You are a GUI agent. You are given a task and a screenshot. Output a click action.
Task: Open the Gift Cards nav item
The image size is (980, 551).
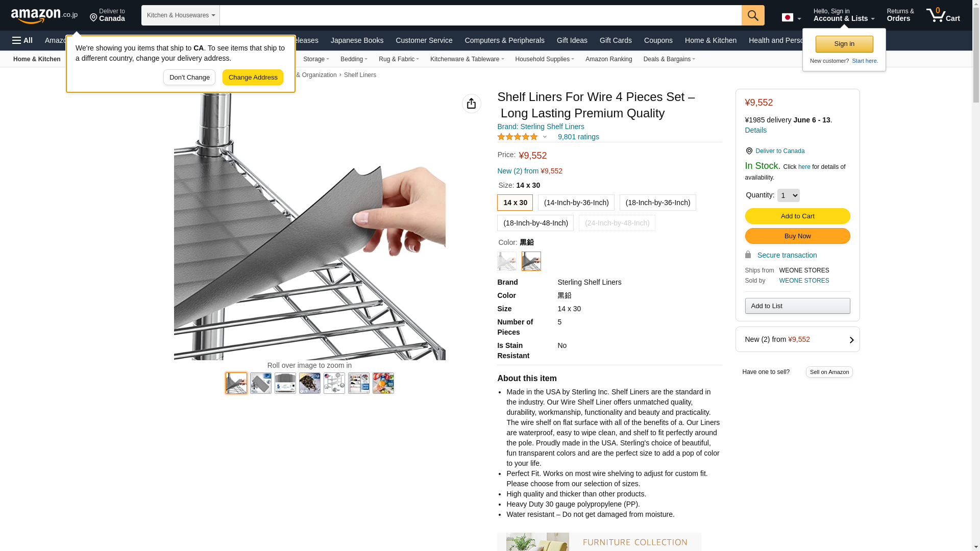click(616, 40)
